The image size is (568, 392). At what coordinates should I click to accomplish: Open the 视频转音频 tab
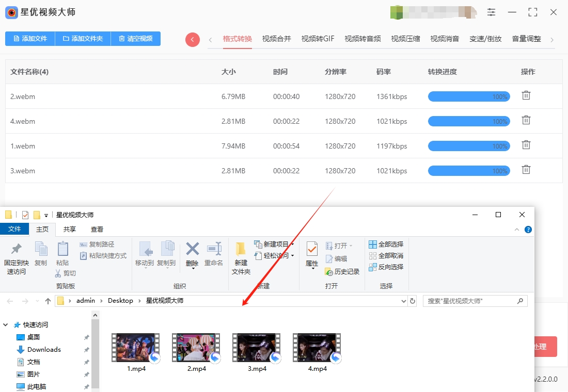pyautogui.click(x=362, y=39)
